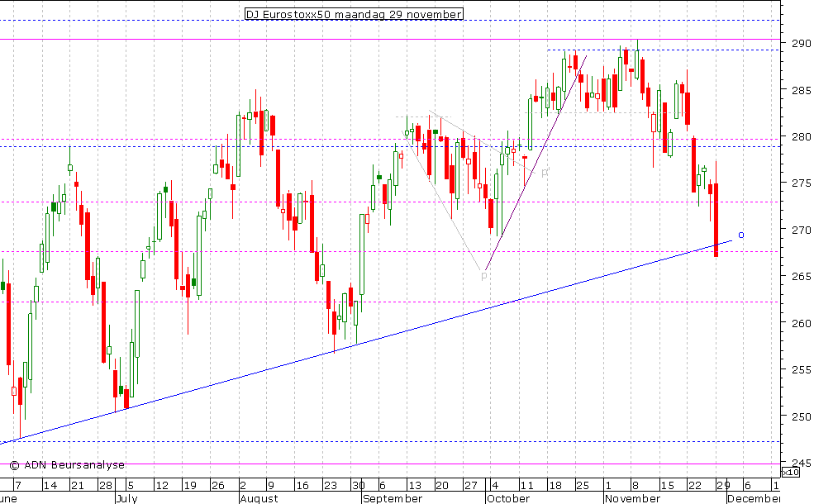Click the date label 25 on the time axis
Screen dimensions: 814x504
click(x=583, y=485)
